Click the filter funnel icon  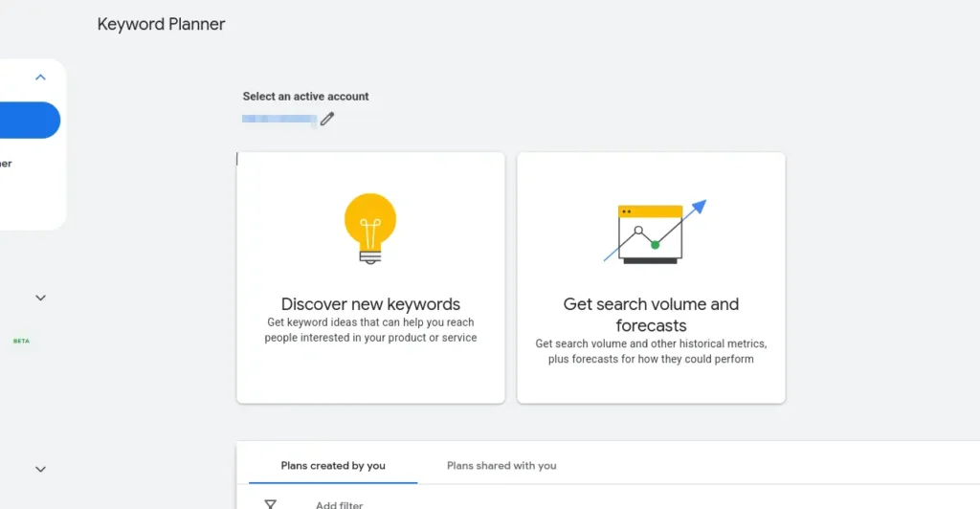click(x=271, y=504)
